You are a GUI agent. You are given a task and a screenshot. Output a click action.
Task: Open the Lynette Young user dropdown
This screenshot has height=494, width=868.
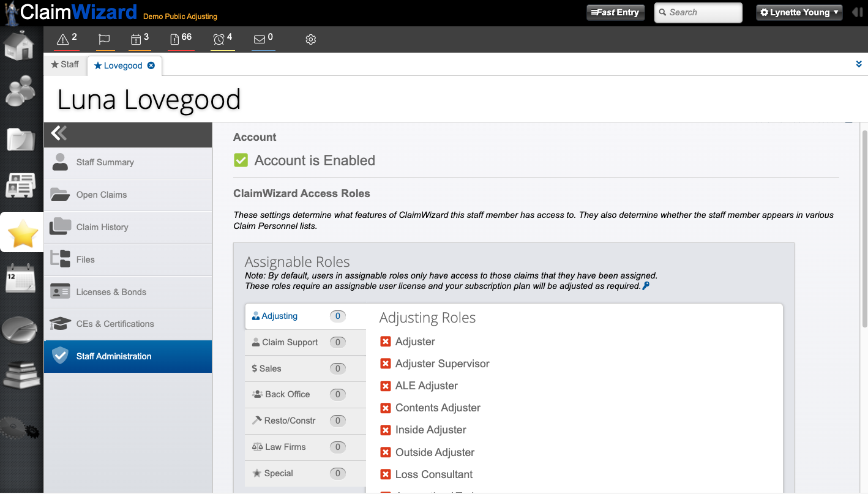799,12
